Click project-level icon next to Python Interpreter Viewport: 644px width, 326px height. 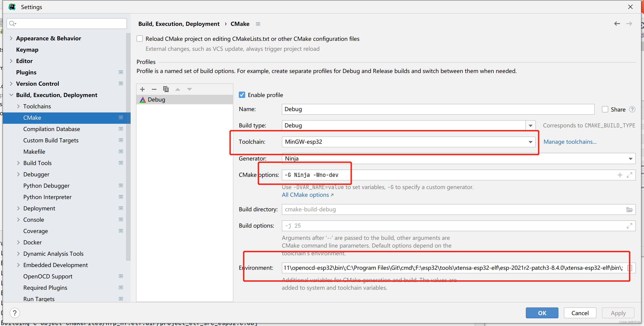pyautogui.click(x=121, y=197)
